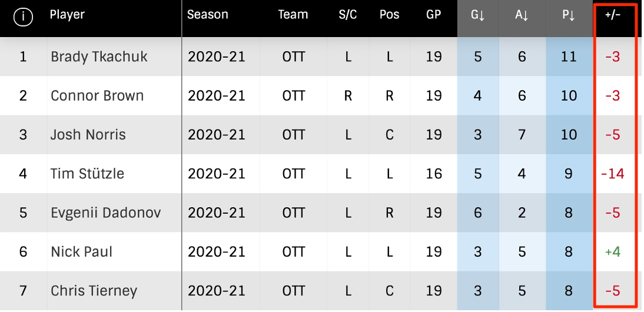This screenshot has width=644, height=312.
Task: Click the info icon in table header
Action: tap(23, 17)
